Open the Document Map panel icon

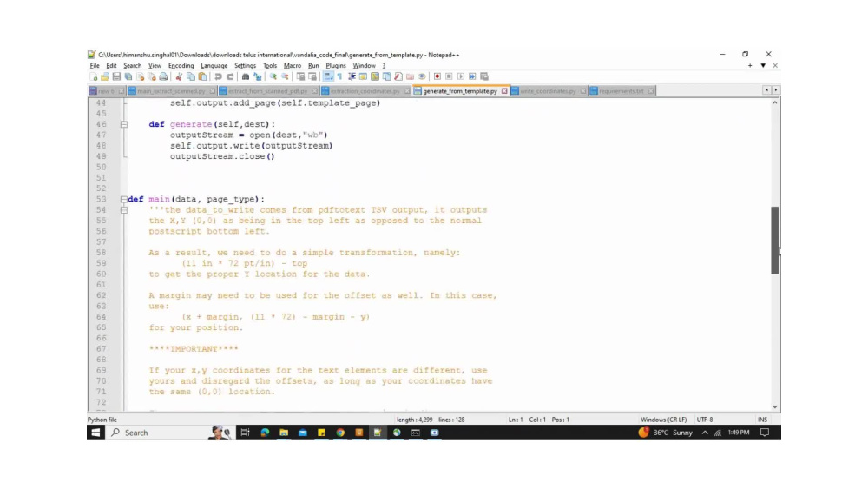[x=375, y=76]
